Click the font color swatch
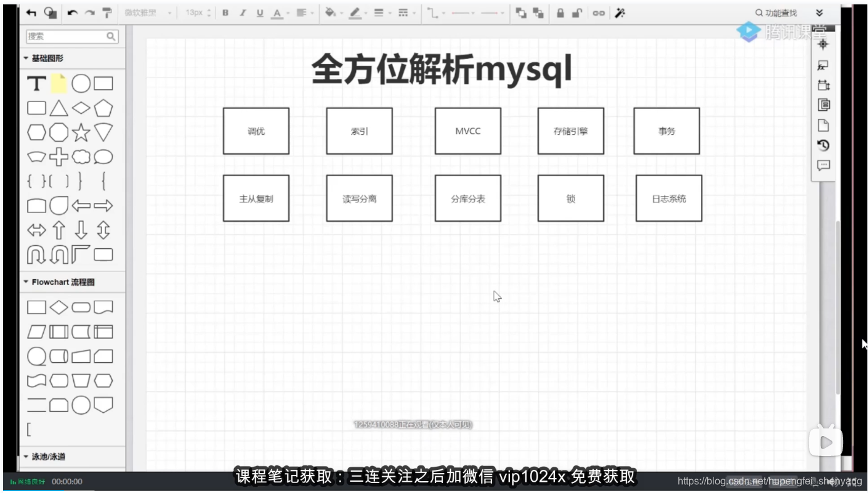 pyautogui.click(x=277, y=12)
